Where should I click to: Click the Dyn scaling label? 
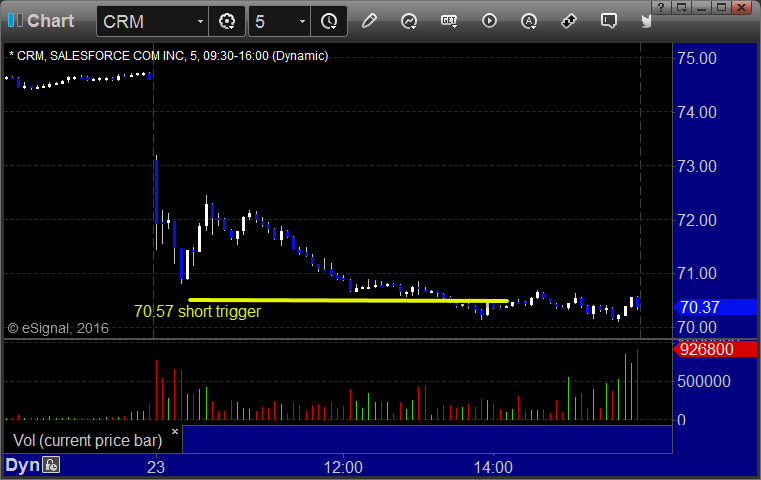(22, 465)
